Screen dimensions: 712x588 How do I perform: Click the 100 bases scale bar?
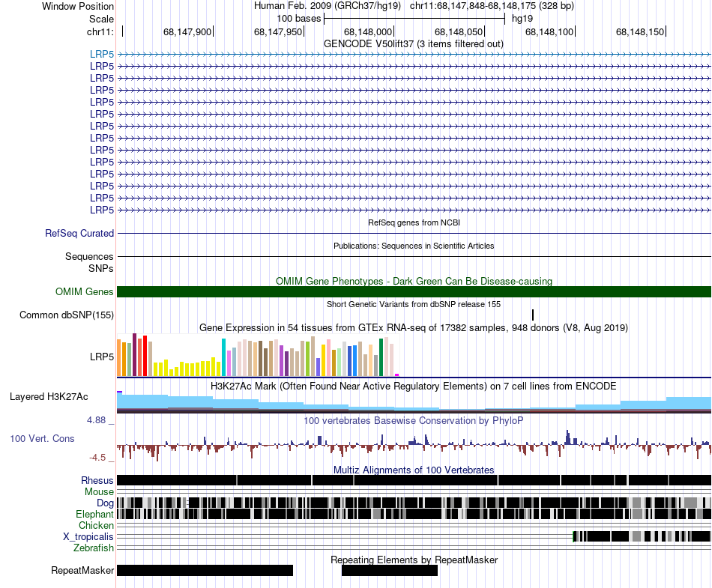pyautogui.click(x=414, y=19)
